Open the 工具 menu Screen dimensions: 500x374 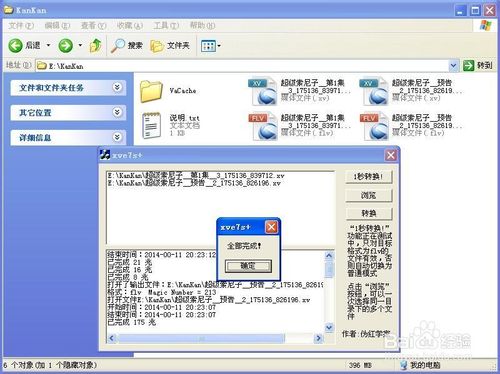(166, 25)
